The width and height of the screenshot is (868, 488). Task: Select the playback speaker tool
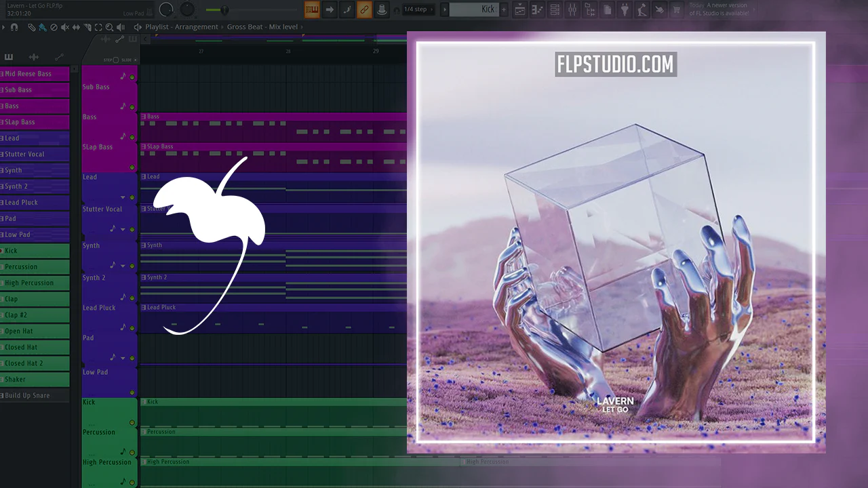point(120,27)
